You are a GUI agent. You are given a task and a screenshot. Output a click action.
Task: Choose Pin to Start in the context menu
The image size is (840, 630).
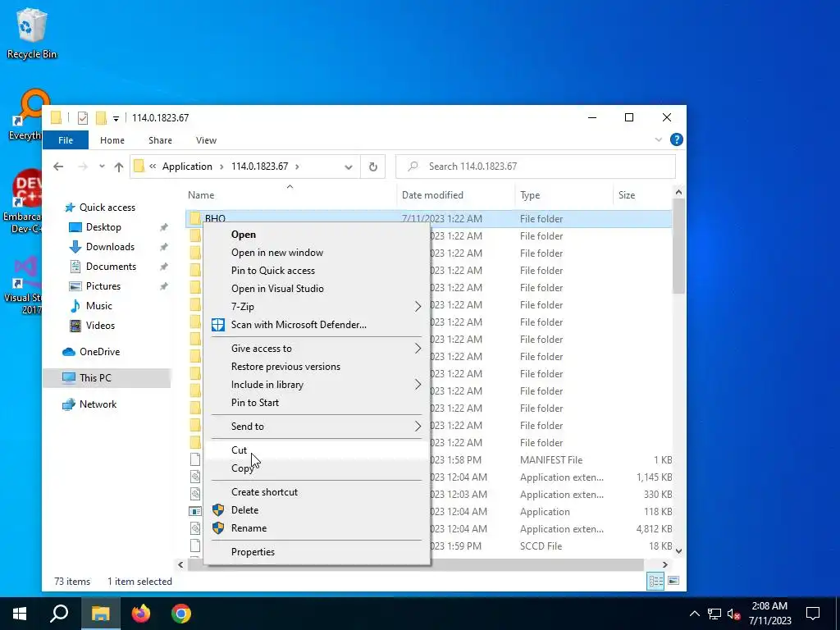point(316,403)
